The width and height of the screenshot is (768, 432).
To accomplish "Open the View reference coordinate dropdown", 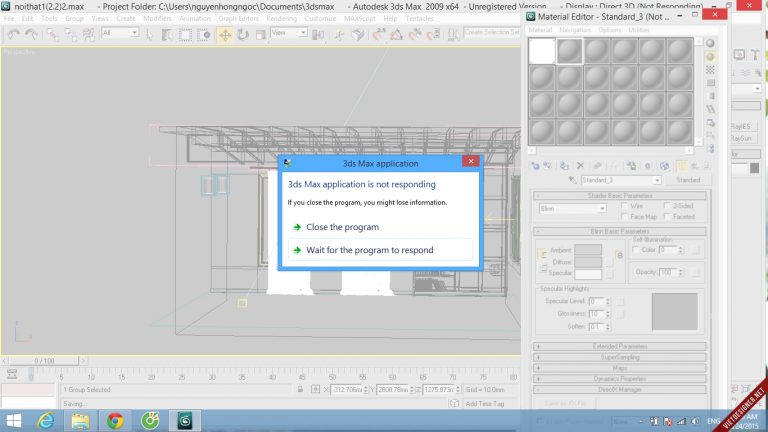I will [x=289, y=33].
